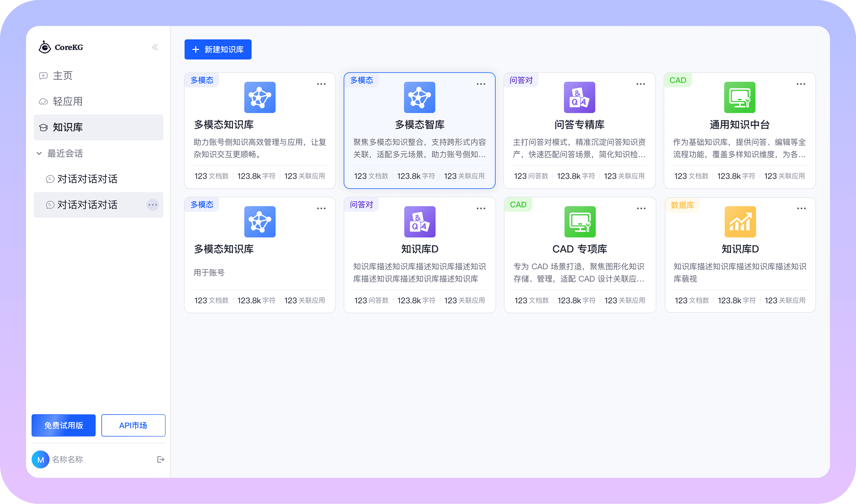Collapse the 最近会话 section

(x=39, y=153)
